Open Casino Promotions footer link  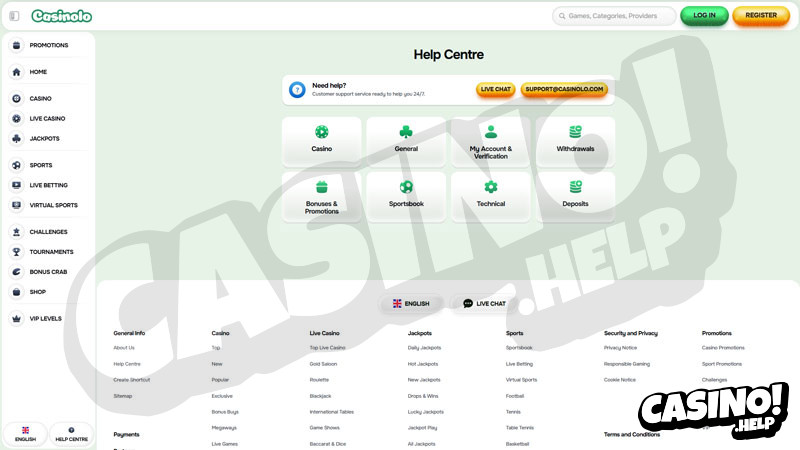click(723, 348)
